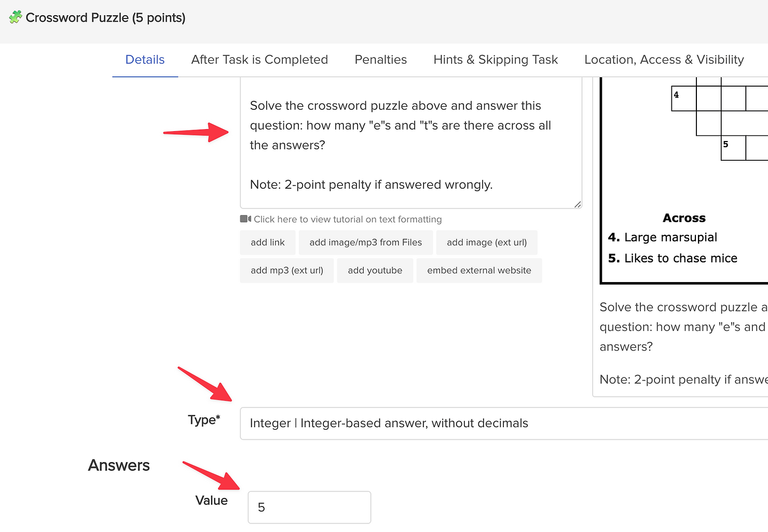The width and height of the screenshot is (768, 532).
Task: Click the add image (ext url) button
Action: (486, 242)
